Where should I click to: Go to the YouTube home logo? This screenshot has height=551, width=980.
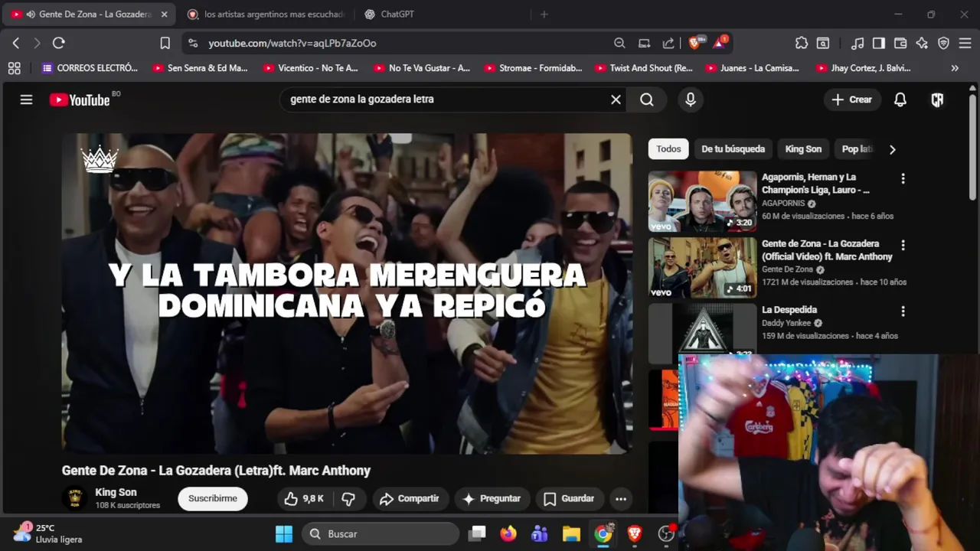80,99
